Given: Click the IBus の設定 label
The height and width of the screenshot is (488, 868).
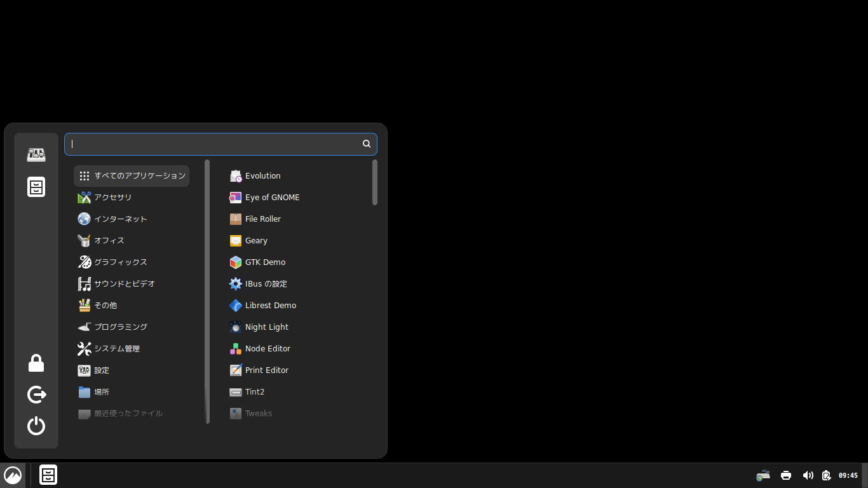Looking at the screenshot, I should pyautogui.click(x=266, y=284).
